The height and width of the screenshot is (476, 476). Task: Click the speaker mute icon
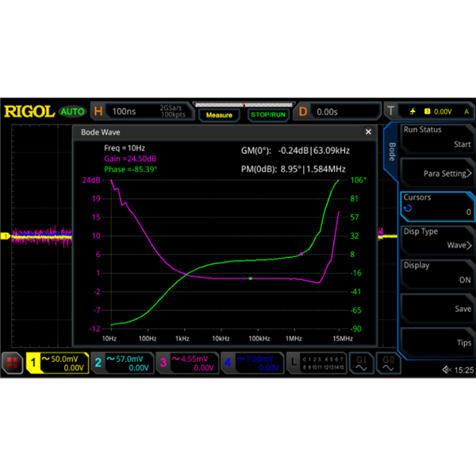447,370
